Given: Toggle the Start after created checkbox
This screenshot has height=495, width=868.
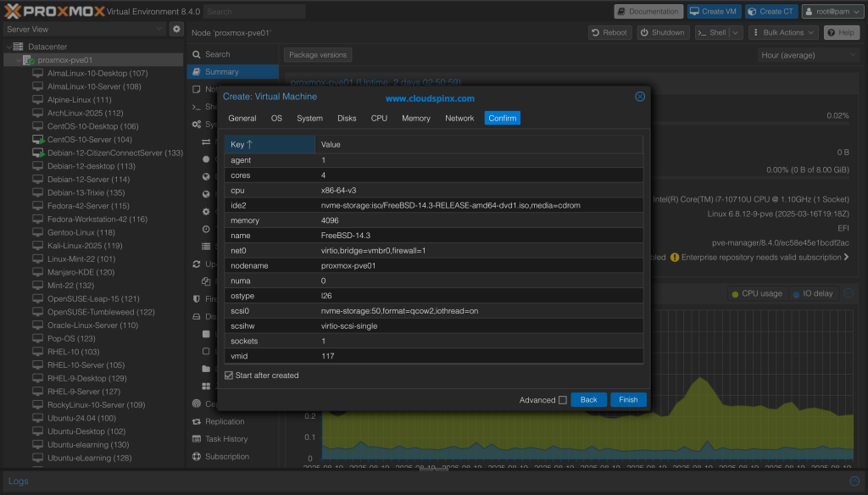Looking at the screenshot, I should coord(229,375).
